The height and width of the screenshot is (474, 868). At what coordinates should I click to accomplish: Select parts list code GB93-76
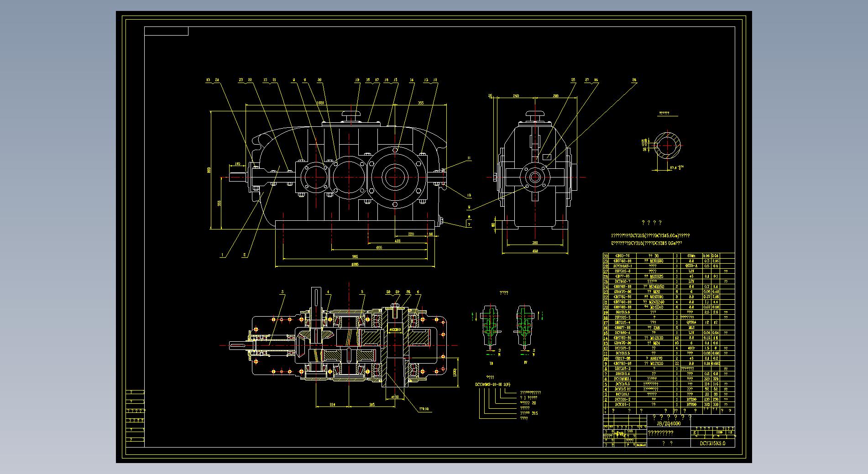[x=622, y=256]
